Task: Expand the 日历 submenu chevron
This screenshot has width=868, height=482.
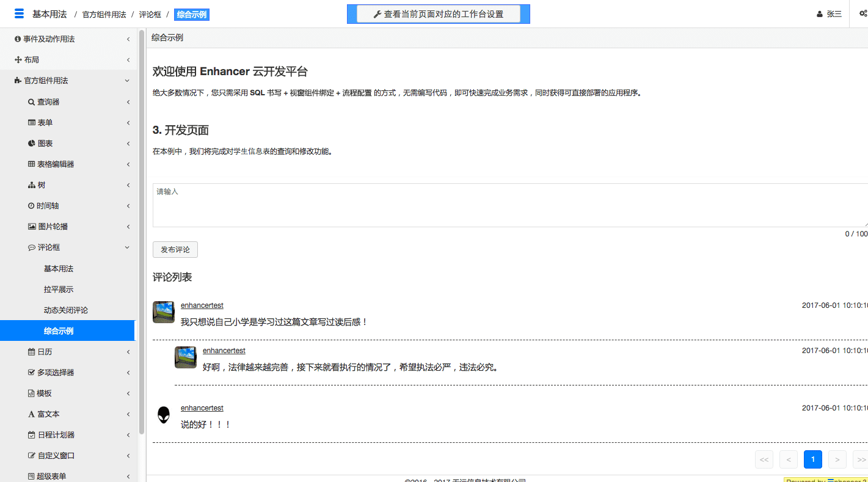Action: point(128,352)
